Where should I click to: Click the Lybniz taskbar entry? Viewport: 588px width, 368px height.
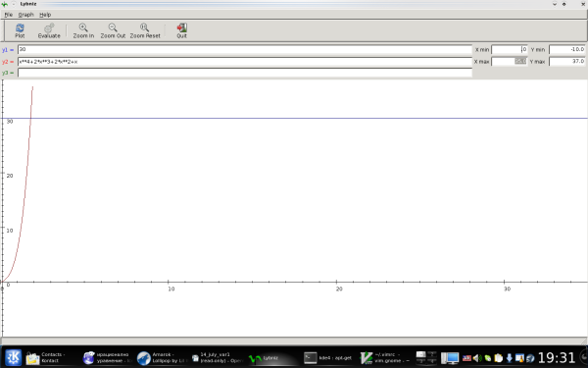coord(273,358)
